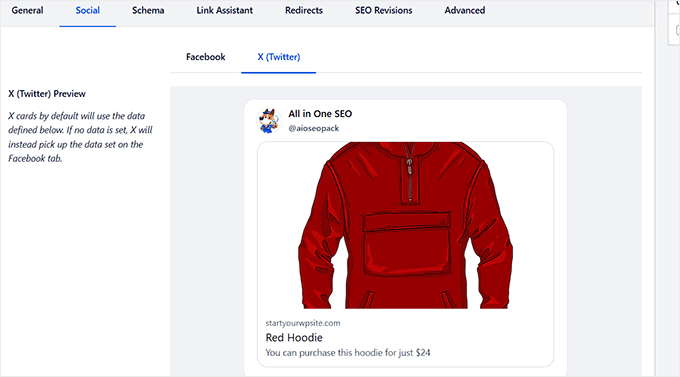The image size is (680, 377).
Task: Click the All in One SEO fox avatar
Action: tap(268, 121)
